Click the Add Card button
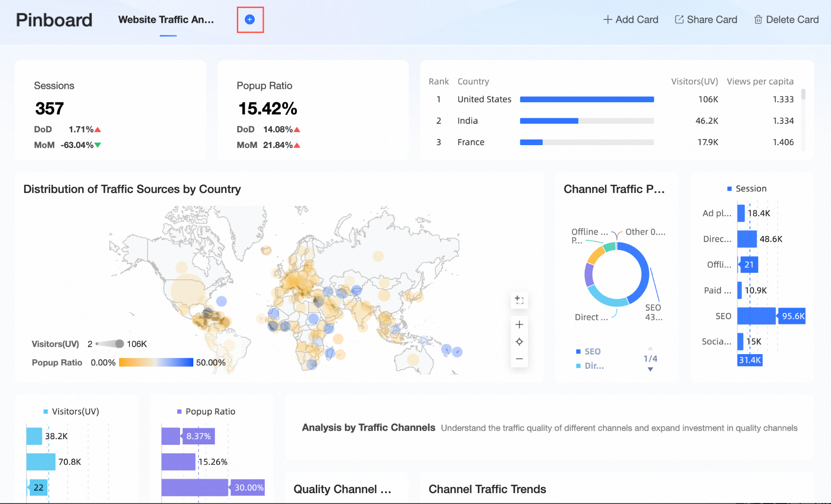Screen dimensions: 831x504 pyautogui.click(x=631, y=19)
